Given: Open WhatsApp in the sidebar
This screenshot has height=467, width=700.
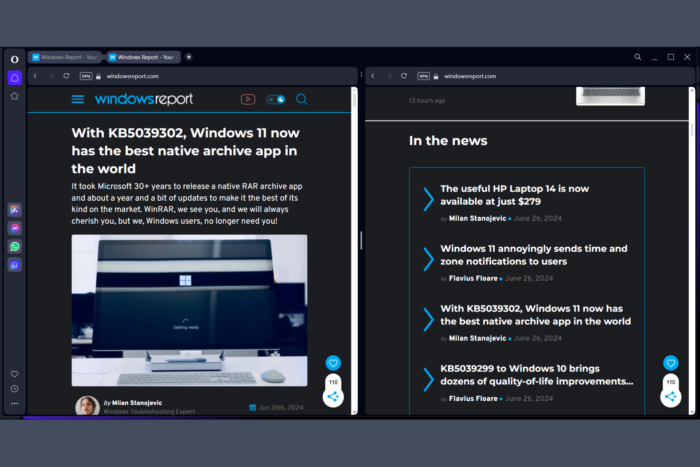Looking at the screenshot, I should point(15,246).
